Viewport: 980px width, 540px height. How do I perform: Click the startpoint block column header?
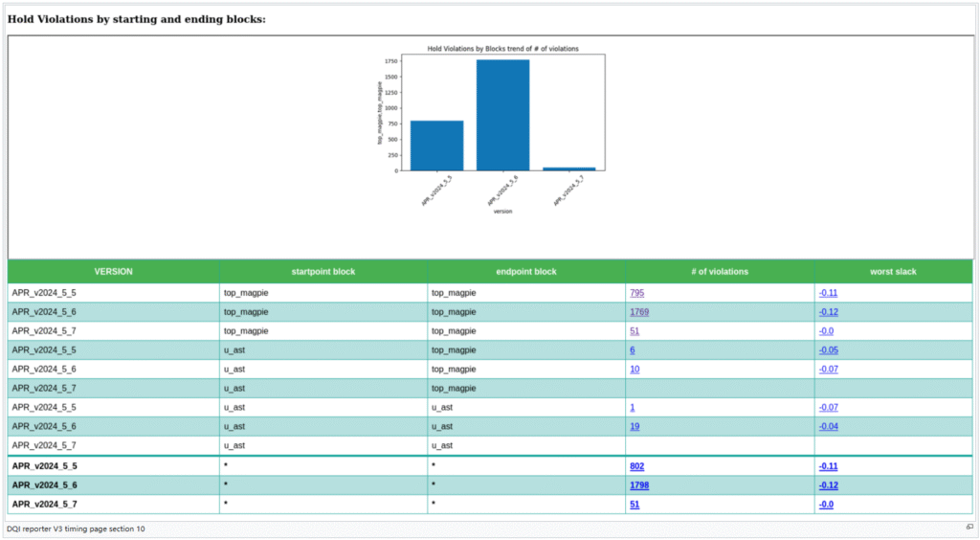click(x=323, y=272)
